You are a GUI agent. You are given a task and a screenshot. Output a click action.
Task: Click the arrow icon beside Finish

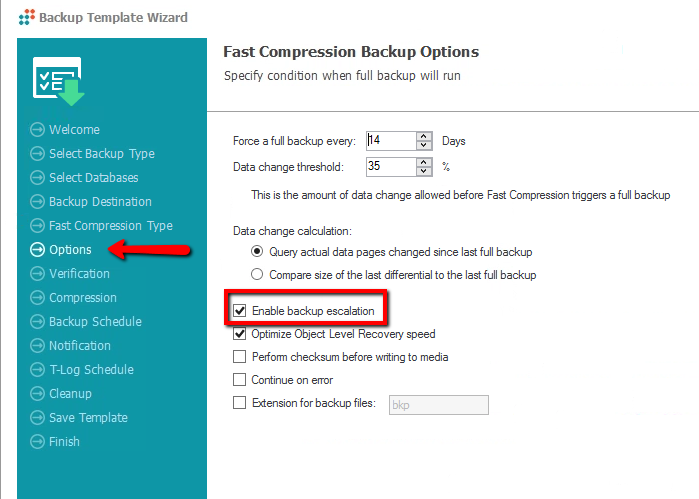coord(38,442)
